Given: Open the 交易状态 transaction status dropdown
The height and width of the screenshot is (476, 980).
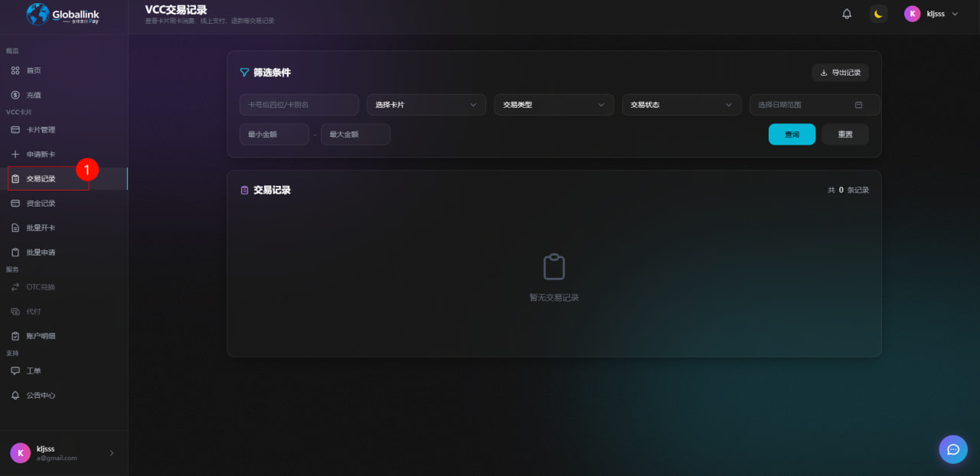Looking at the screenshot, I should 681,104.
